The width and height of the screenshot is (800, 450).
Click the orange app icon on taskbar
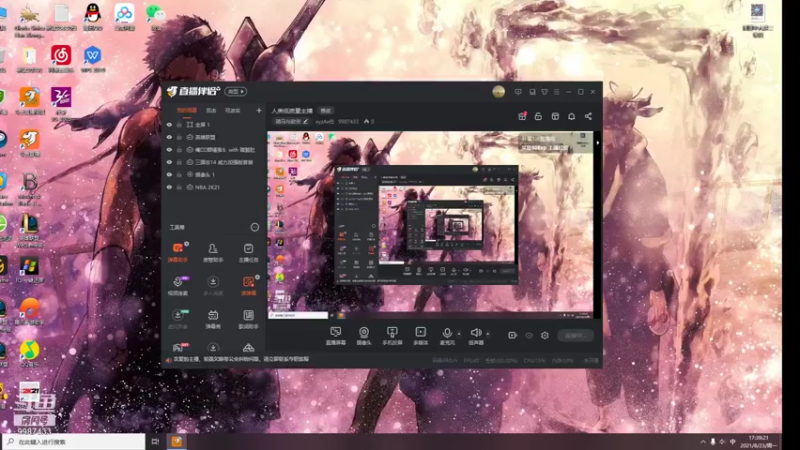(x=177, y=442)
